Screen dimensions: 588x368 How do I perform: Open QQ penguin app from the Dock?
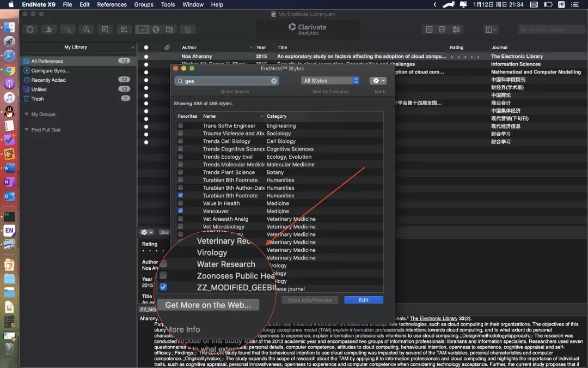click(9, 112)
